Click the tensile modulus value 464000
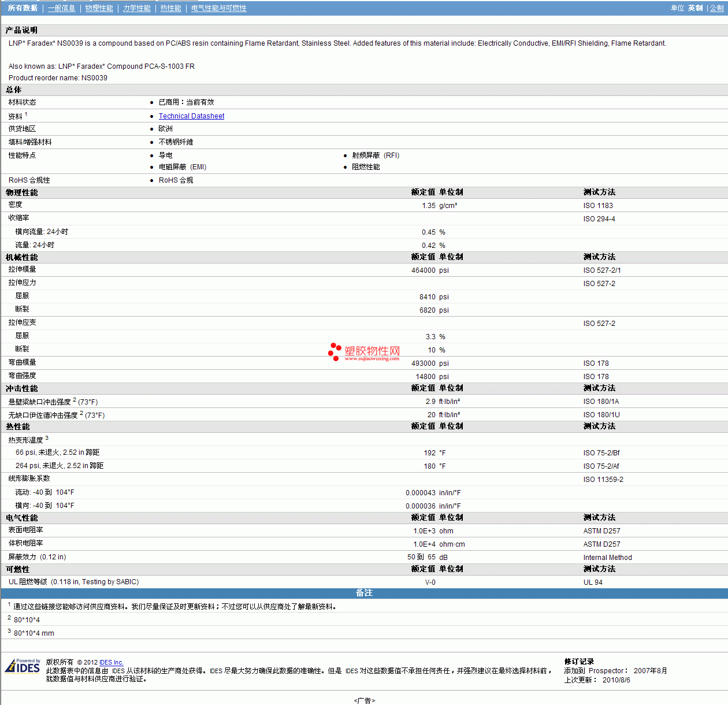 pos(424,270)
